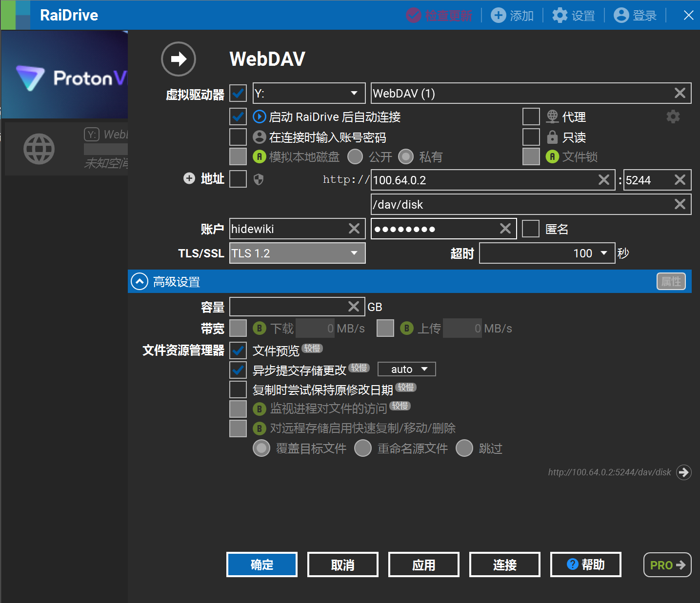
Task: Tick the 匿名 anonymous checkbox
Action: tap(530, 229)
